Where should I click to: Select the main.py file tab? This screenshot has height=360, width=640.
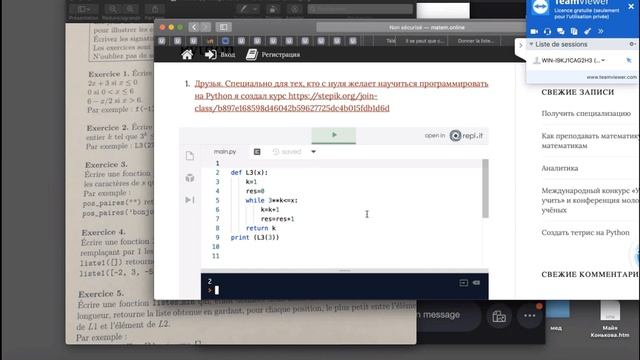point(225,151)
